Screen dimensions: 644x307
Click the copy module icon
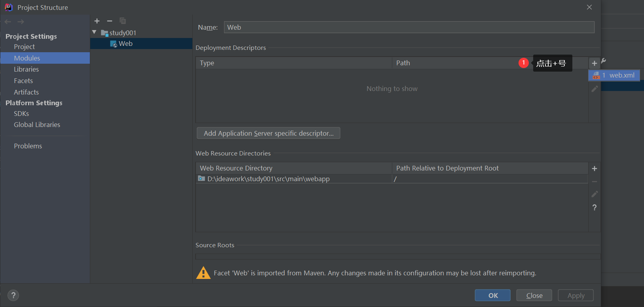pyautogui.click(x=123, y=21)
